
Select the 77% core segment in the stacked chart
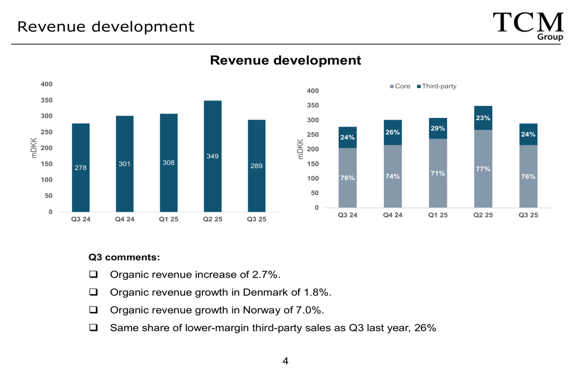pos(483,169)
